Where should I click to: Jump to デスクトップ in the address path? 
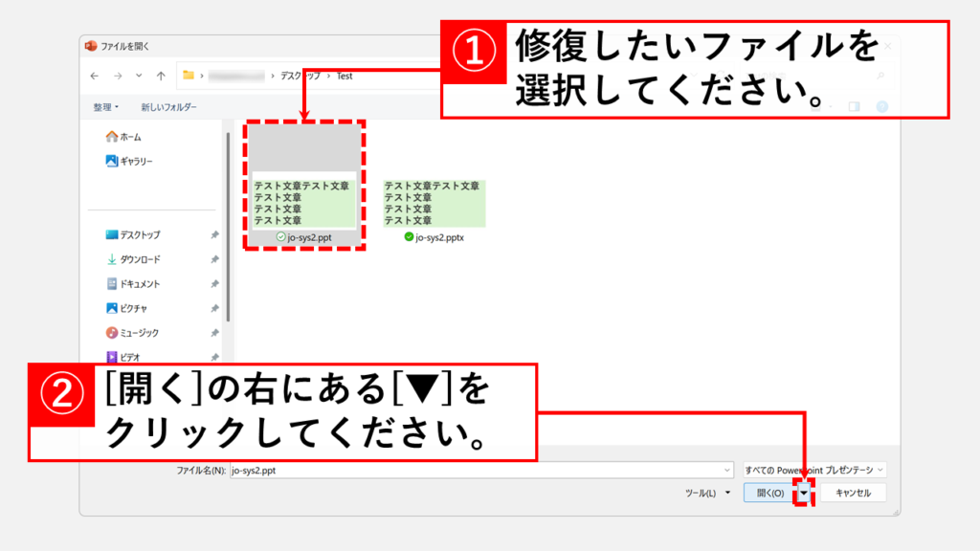pos(300,76)
